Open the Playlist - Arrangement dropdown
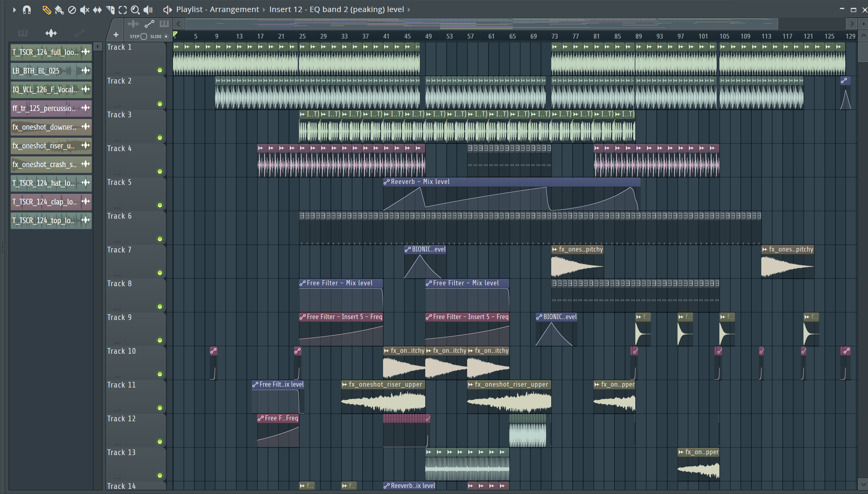868x494 pixels. (217, 10)
